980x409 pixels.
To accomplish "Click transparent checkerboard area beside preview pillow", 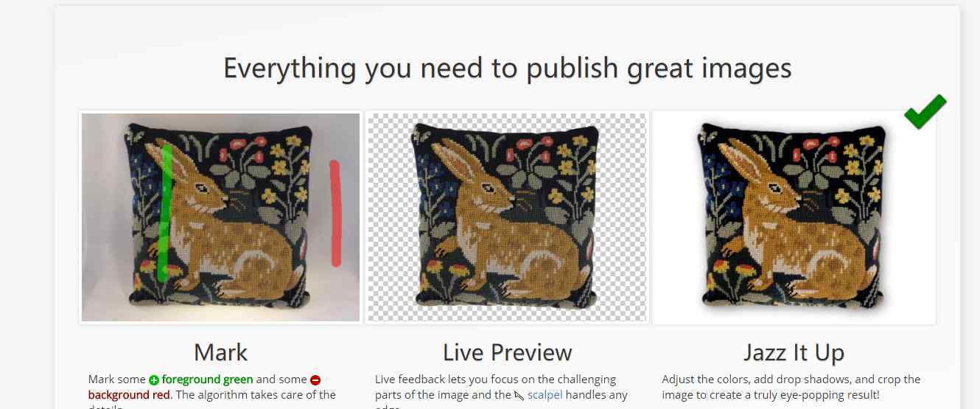I will click(x=623, y=217).
